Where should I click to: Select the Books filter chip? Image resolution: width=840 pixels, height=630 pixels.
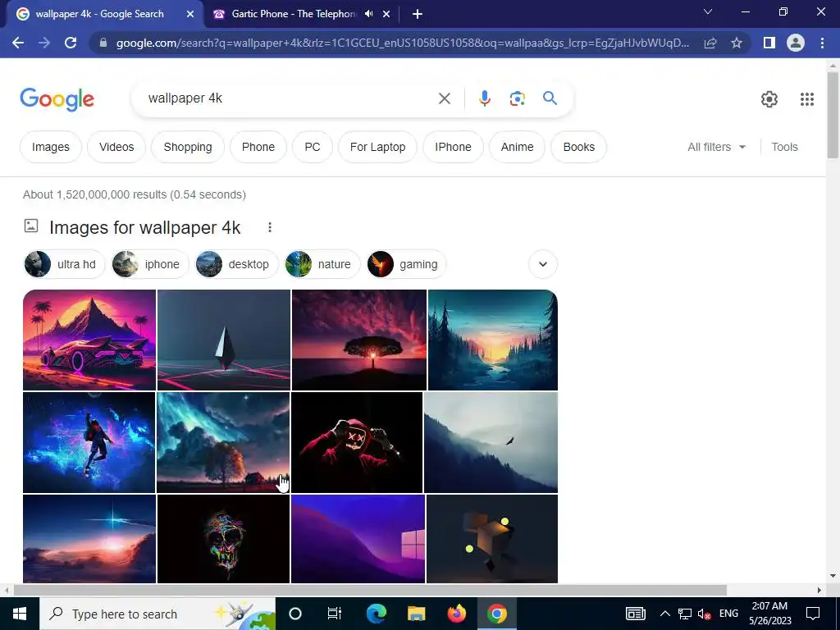[578, 147]
